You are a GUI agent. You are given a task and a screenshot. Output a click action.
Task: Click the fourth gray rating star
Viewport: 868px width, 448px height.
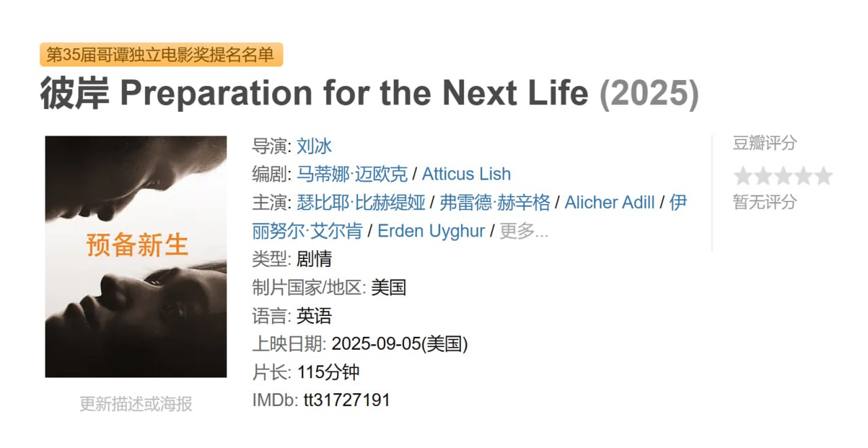[803, 176]
